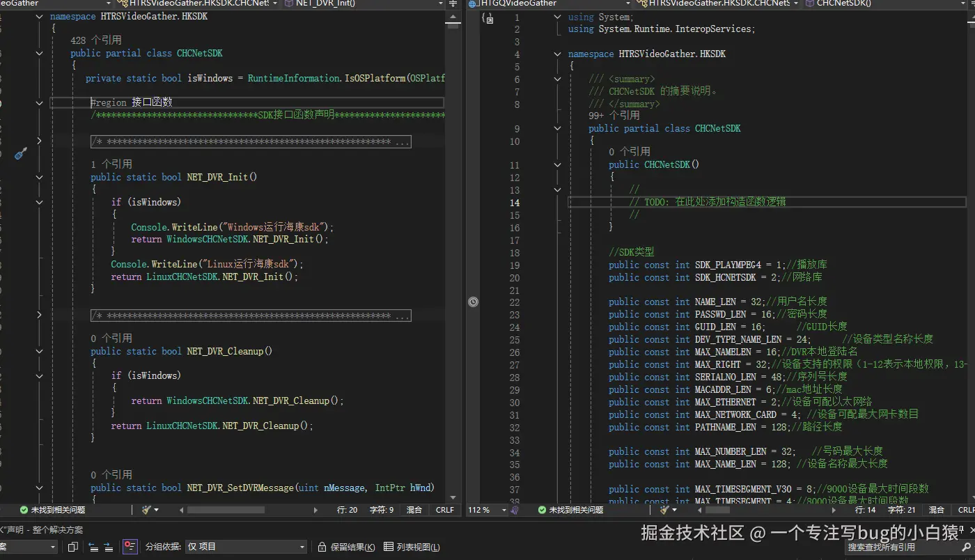This screenshot has width=975, height=560.
Task: Click the magnifier icon in the references search box
Action: click(x=965, y=547)
